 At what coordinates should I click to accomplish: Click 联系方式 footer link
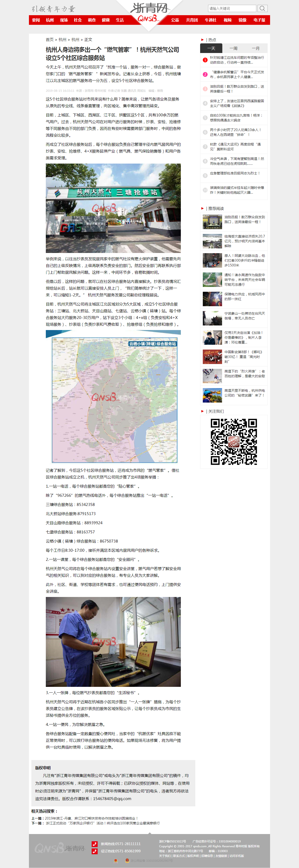click(x=179, y=856)
